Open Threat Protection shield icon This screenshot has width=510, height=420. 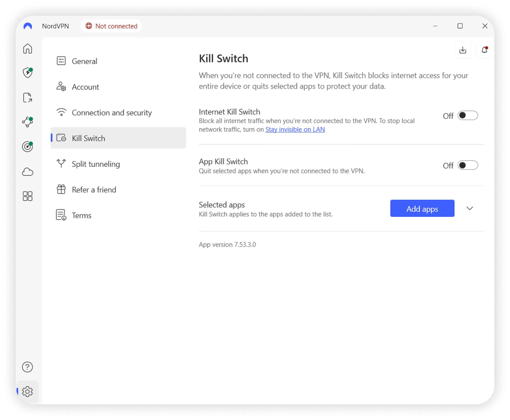(x=28, y=73)
